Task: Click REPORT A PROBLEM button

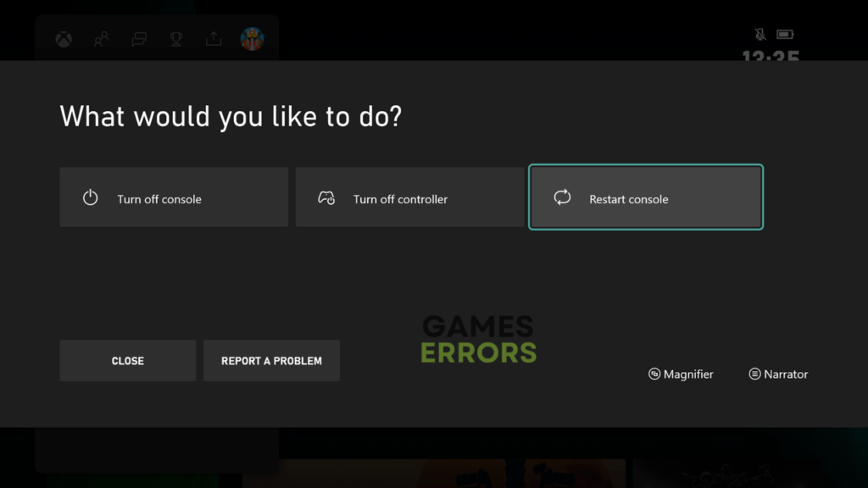Action: click(x=271, y=361)
